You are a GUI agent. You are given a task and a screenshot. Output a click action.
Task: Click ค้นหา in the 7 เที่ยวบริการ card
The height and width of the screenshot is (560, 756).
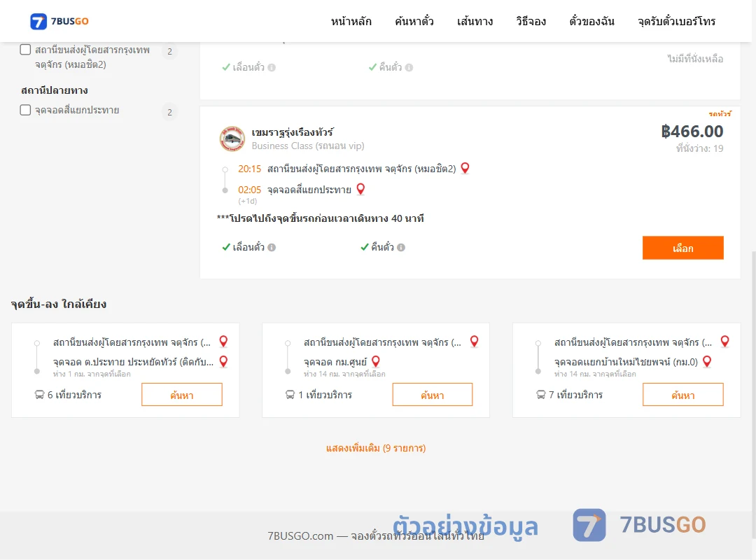tap(683, 395)
